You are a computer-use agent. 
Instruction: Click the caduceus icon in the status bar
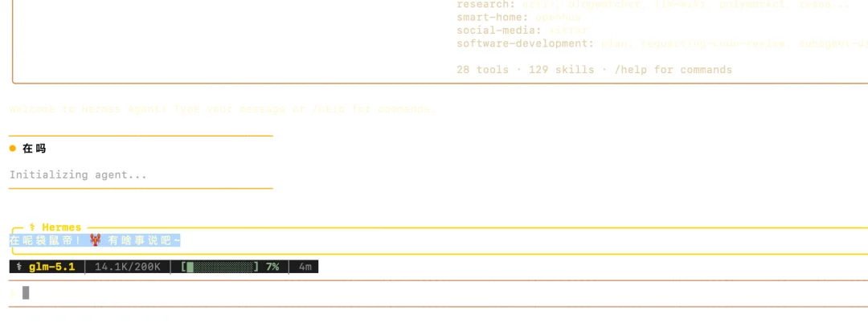pos(18,267)
